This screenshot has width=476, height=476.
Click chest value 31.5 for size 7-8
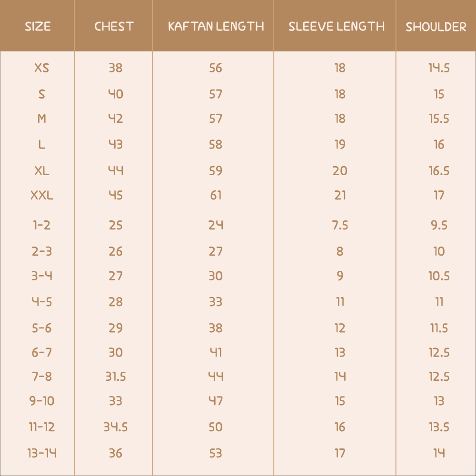click(116, 377)
